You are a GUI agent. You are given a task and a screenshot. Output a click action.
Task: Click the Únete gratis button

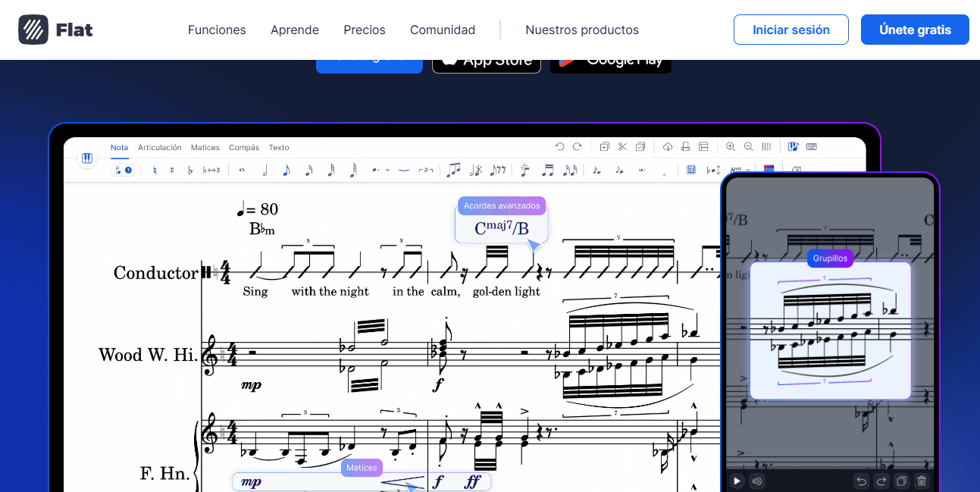pyautogui.click(x=914, y=30)
